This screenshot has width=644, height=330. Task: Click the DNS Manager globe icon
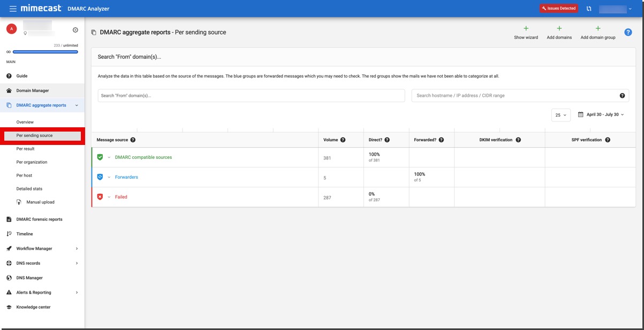[x=9, y=278]
